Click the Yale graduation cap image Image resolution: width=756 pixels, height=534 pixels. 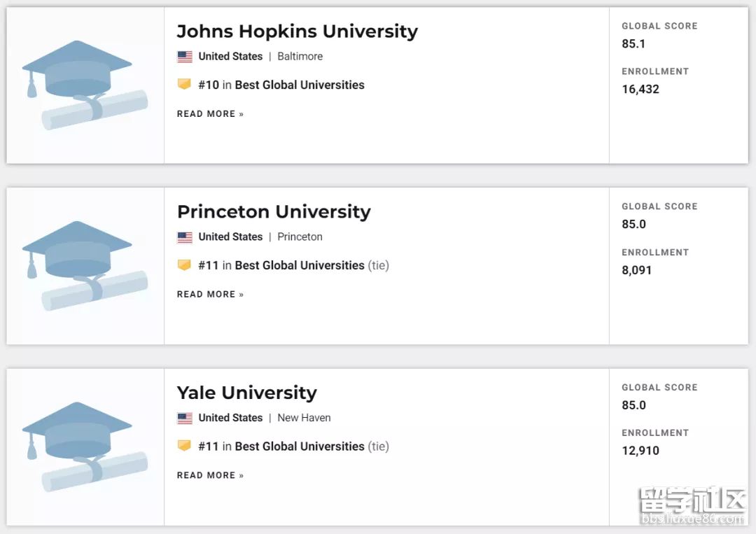[85, 447]
